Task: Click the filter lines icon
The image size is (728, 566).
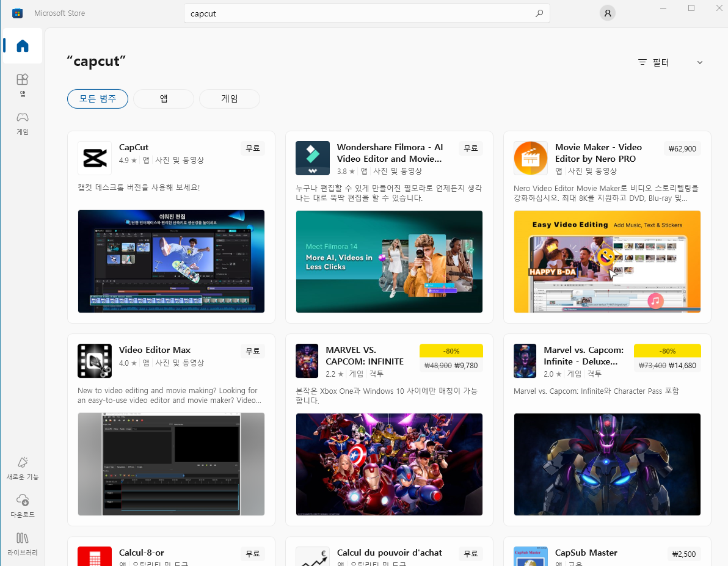Action: pyautogui.click(x=642, y=62)
